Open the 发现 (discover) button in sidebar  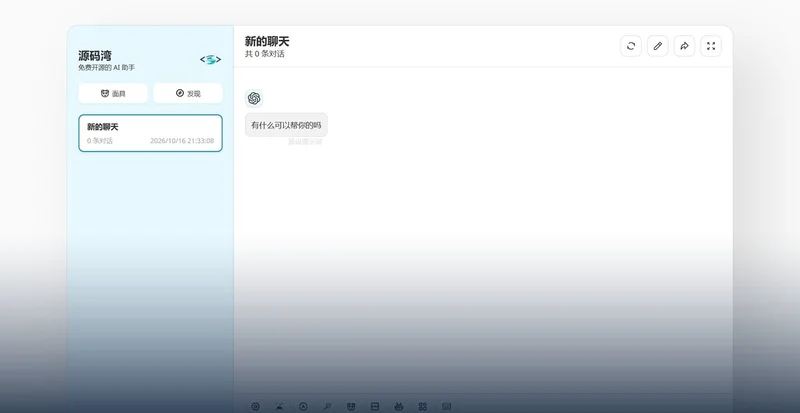pyautogui.click(x=188, y=93)
